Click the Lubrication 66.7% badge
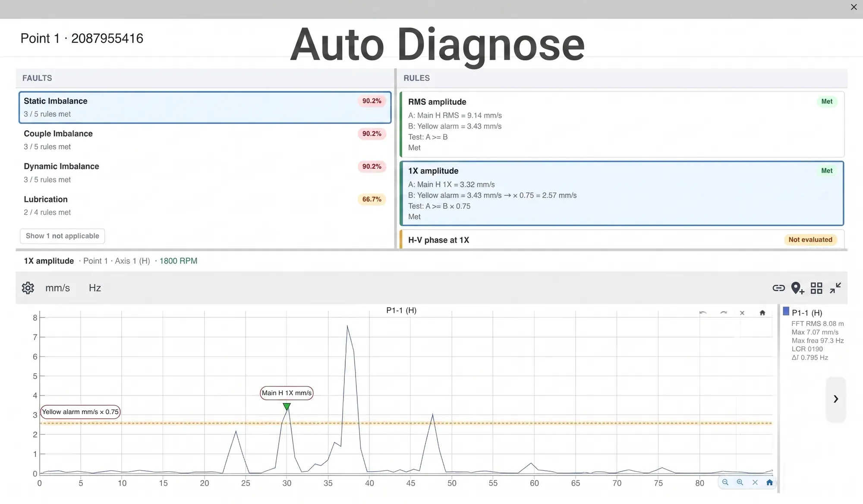 click(372, 199)
